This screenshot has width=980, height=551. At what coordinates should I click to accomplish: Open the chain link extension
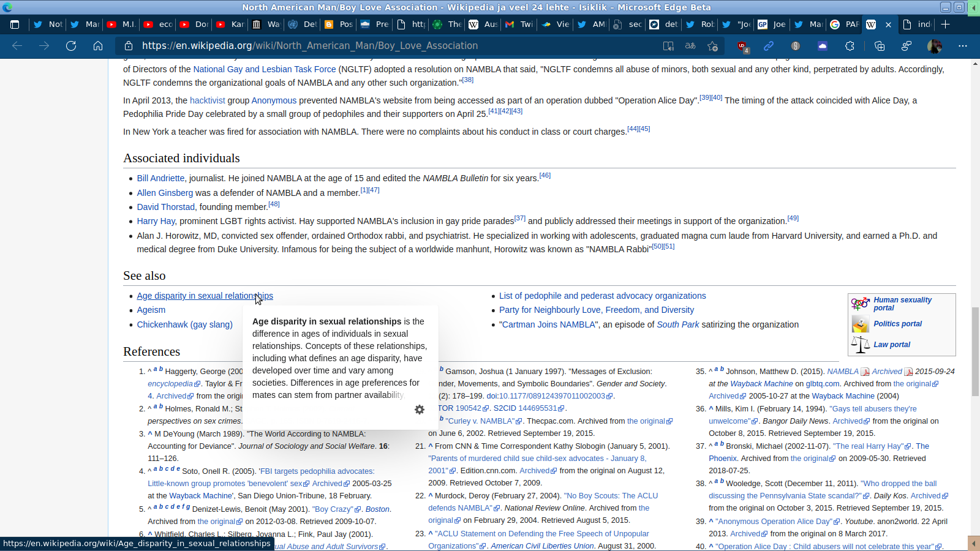coord(769,46)
